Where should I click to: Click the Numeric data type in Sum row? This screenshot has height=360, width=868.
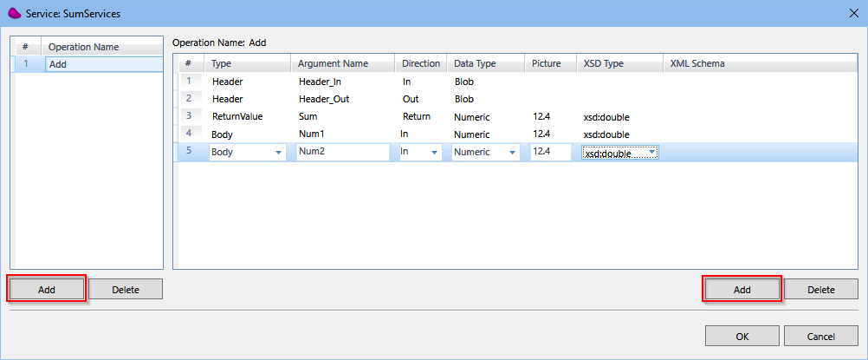(x=471, y=118)
